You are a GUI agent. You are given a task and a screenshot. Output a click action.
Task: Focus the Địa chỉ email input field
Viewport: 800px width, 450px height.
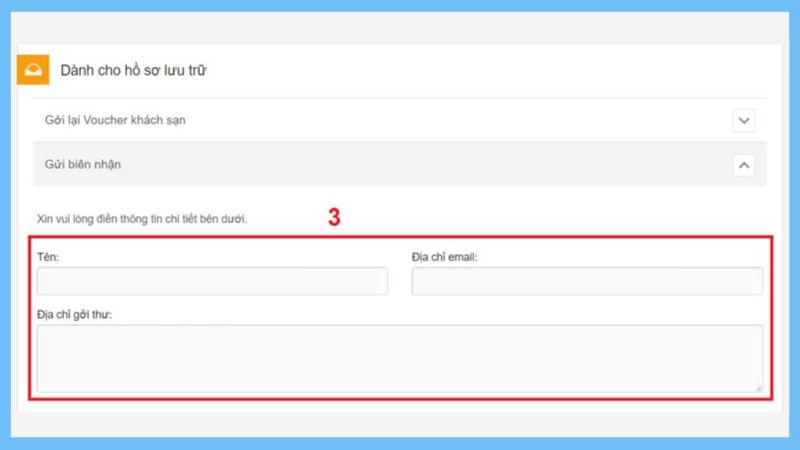coord(587,281)
